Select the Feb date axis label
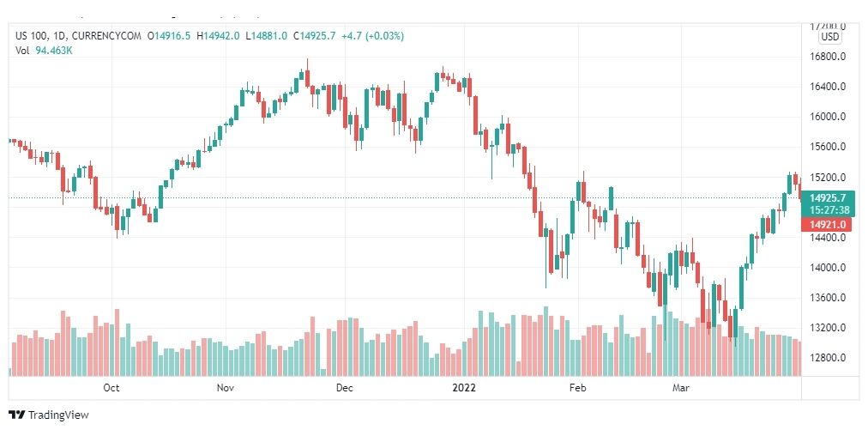868x430 pixels. click(577, 388)
